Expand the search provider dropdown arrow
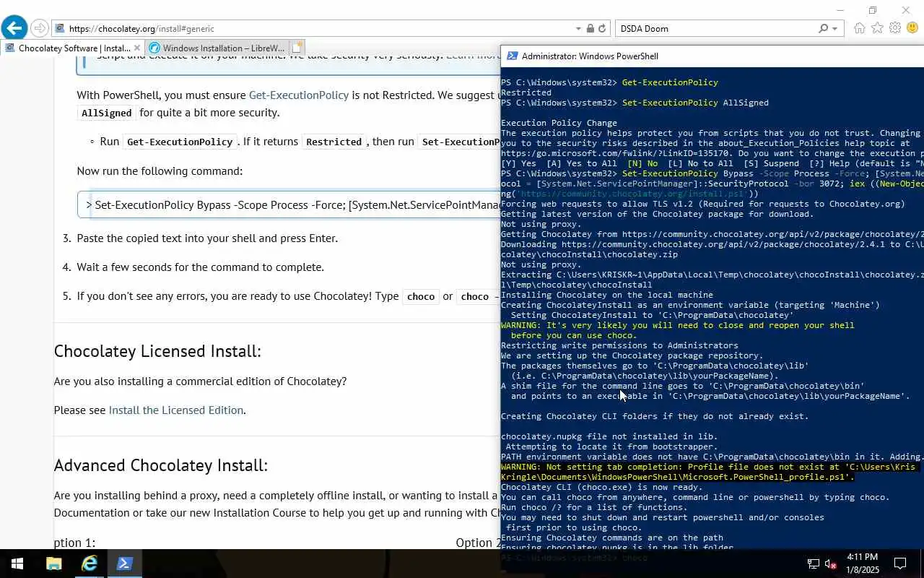The height and width of the screenshot is (578, 924). click(835, 29)
